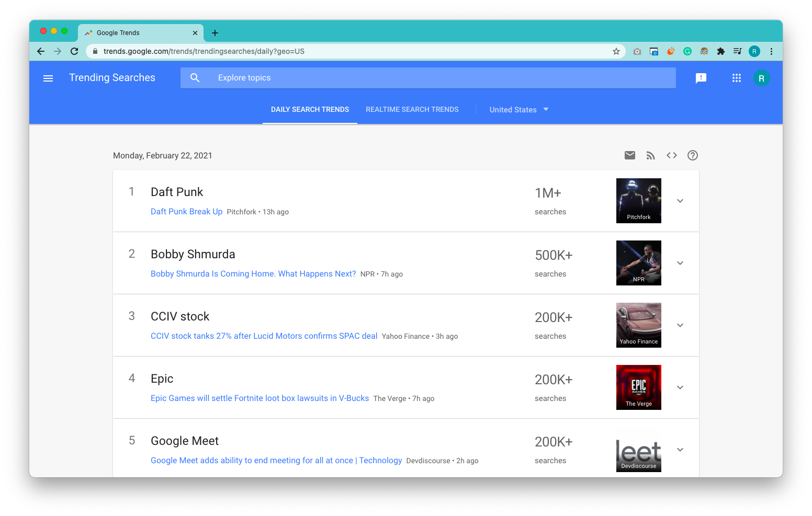812x516 pixels.
Task: Open the send feedback icon
Action: 701,78
